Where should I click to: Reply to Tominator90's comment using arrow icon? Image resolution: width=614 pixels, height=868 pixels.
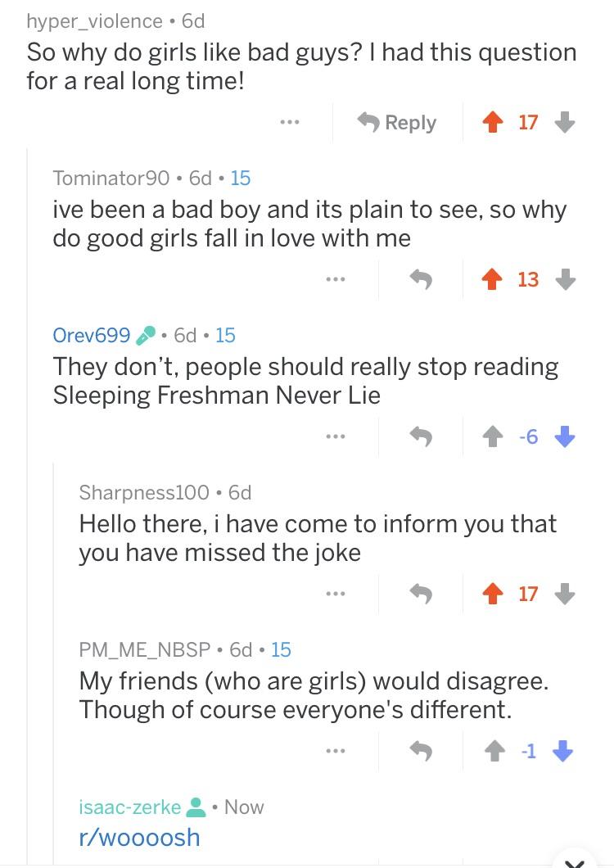pyautogui.click(x=421, y=280)
